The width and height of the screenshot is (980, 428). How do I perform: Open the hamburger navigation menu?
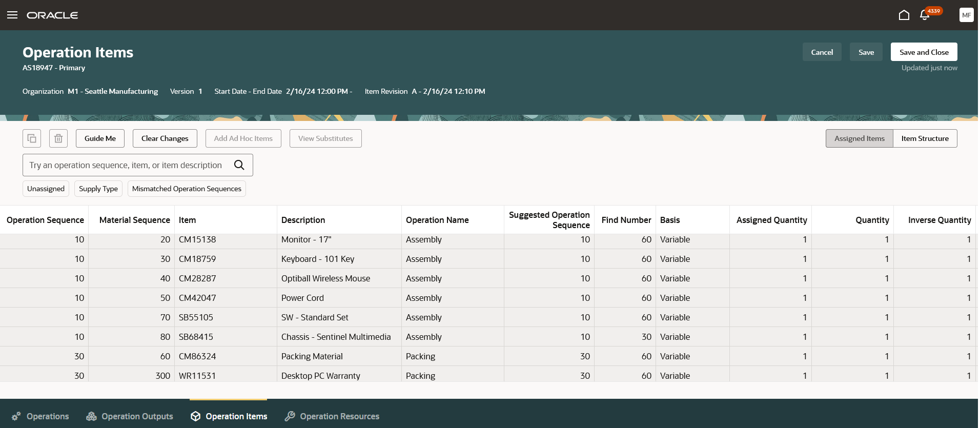12,15
